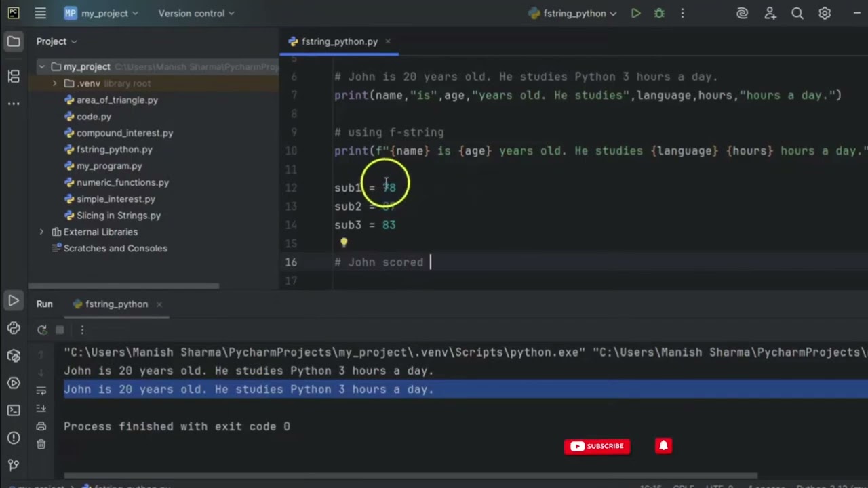The width and height of the screenshot is (868, 488).
Task: Open run toolbar more options
Action: point(82,330)
